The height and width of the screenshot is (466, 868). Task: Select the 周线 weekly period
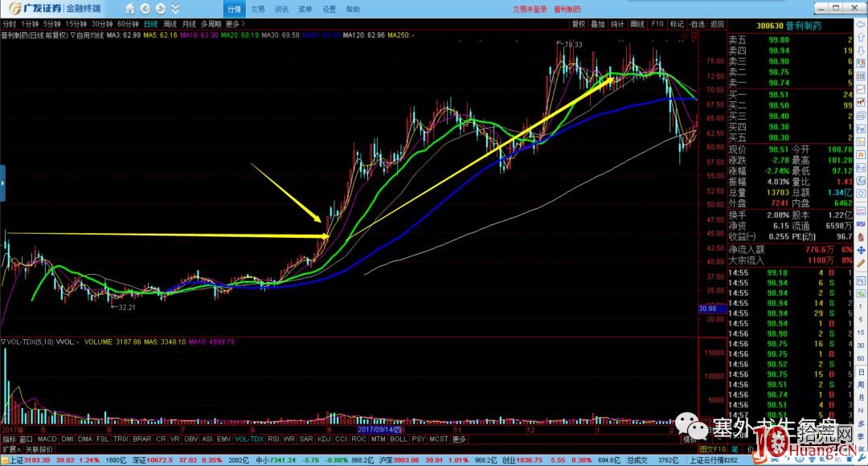pyautogui.click(x=170, y=24)
